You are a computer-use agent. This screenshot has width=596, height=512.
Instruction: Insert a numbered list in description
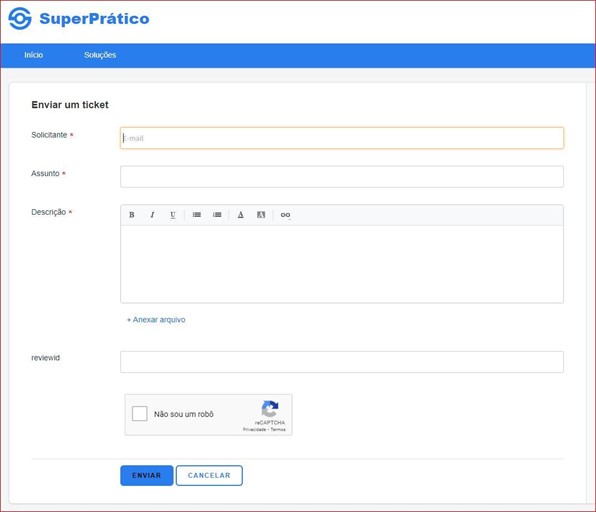pos(217,215)
